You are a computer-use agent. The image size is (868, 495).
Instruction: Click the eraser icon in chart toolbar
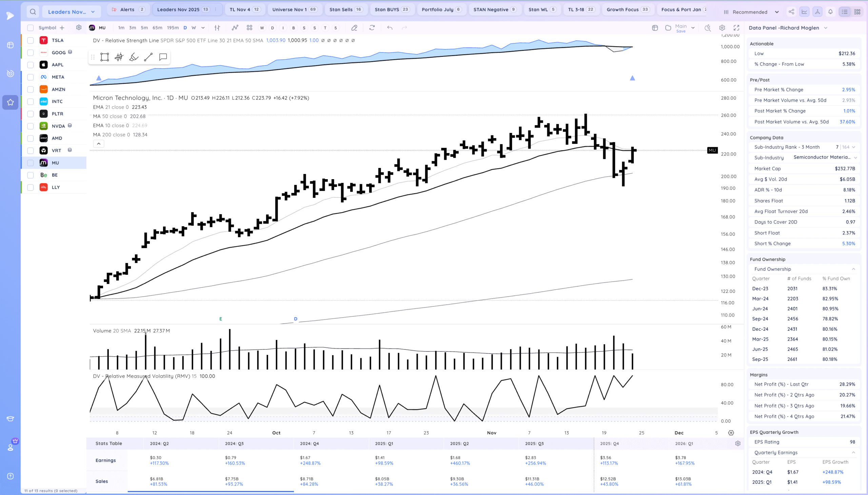pyautogui.click(x=354, y=28)
